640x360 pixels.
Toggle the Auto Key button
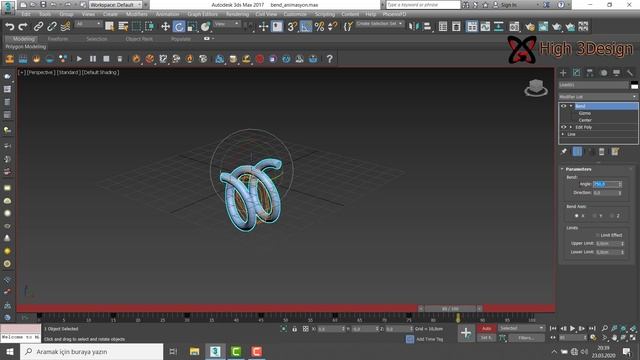tap(486, 329)
